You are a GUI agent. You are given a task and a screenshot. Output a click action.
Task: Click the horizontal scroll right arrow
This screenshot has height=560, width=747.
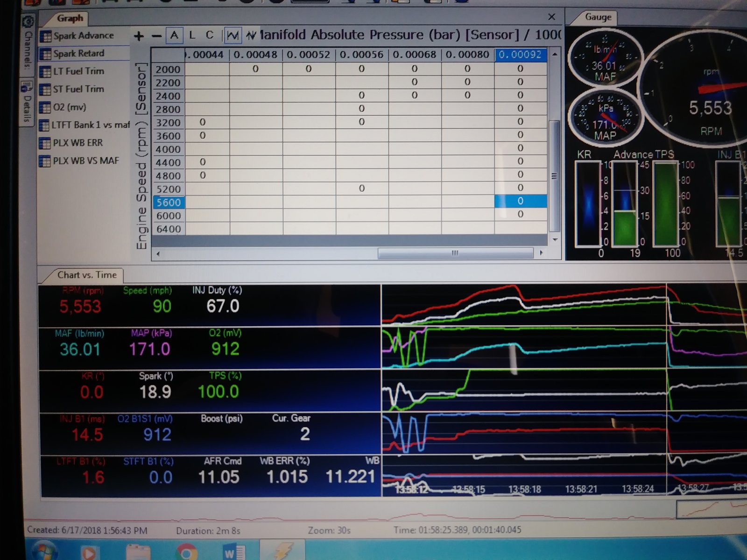(x=541, y=253)
